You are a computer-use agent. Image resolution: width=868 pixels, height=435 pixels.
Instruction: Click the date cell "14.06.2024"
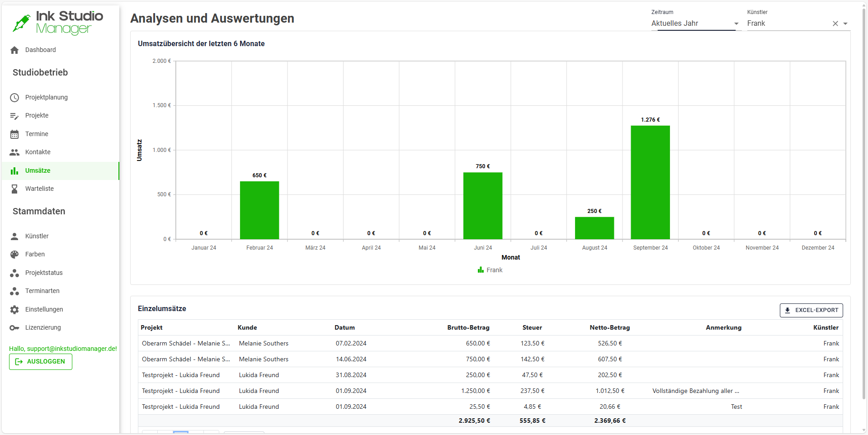[351, 359]
